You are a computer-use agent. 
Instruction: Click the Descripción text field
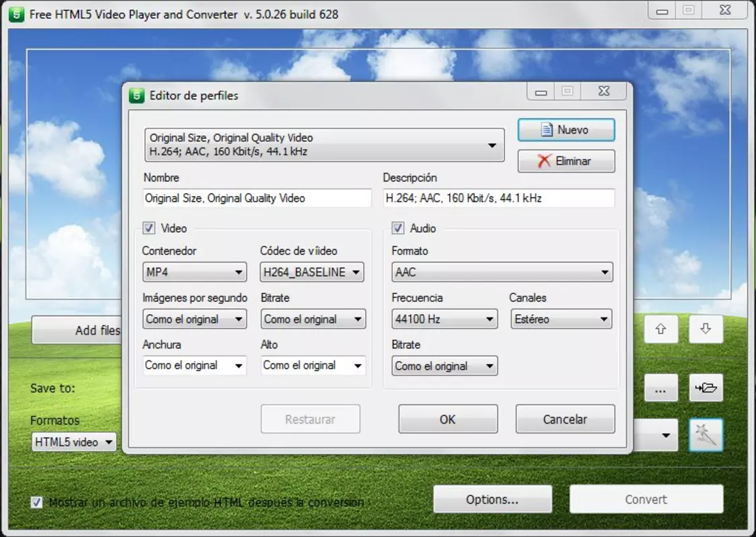click(499, 198)
